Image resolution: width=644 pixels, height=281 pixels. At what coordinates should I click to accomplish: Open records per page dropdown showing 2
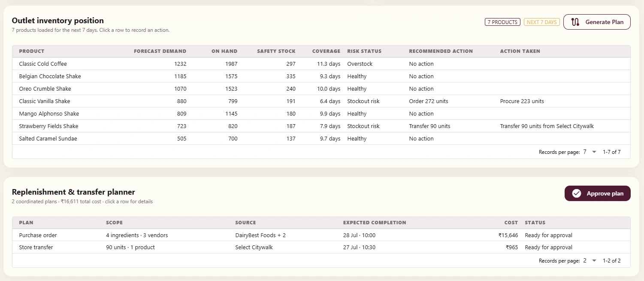(590, 260)
